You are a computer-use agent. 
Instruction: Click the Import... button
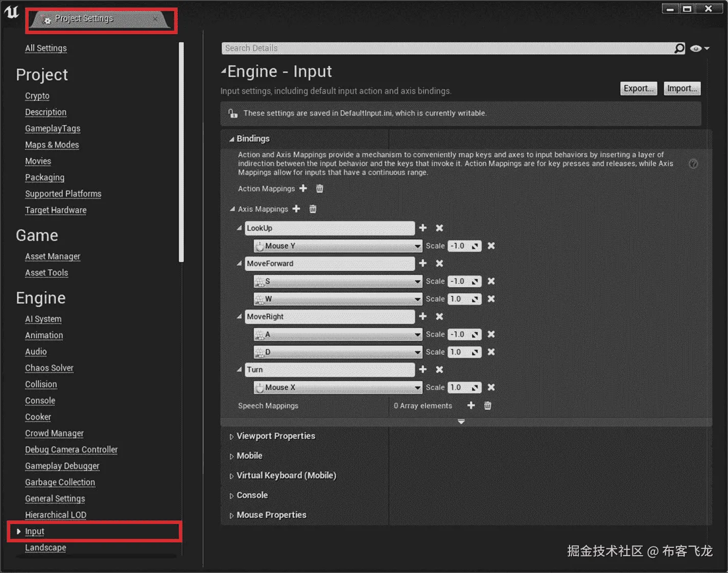coord(682,88)
